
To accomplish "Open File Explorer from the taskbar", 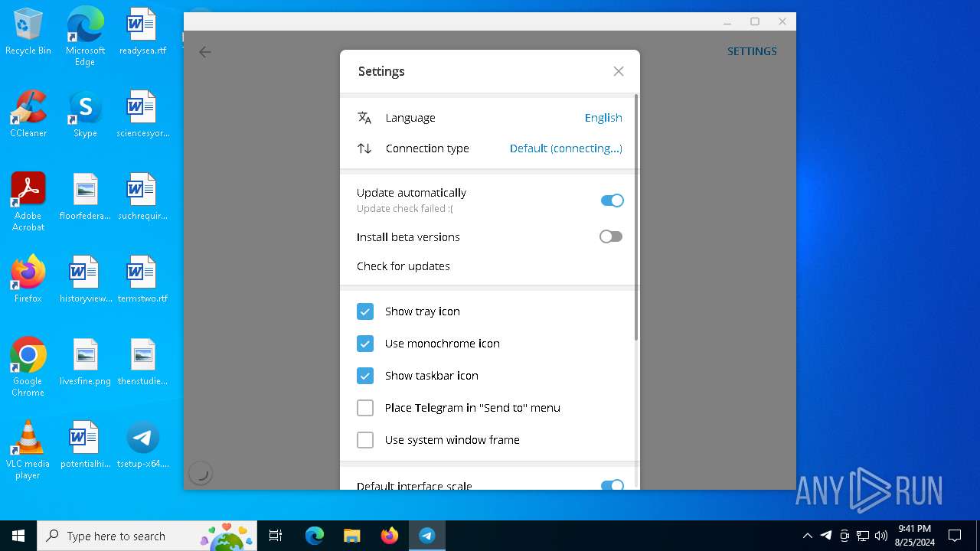I will (351, 536).
